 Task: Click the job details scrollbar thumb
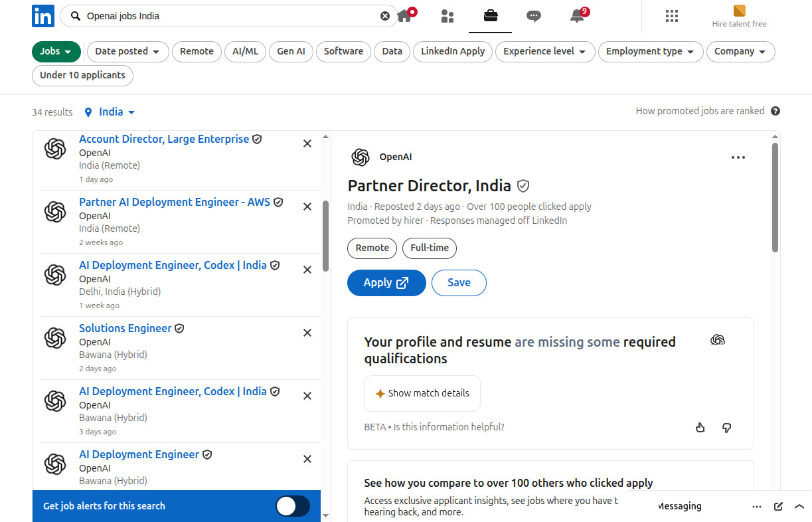[775, 197]
